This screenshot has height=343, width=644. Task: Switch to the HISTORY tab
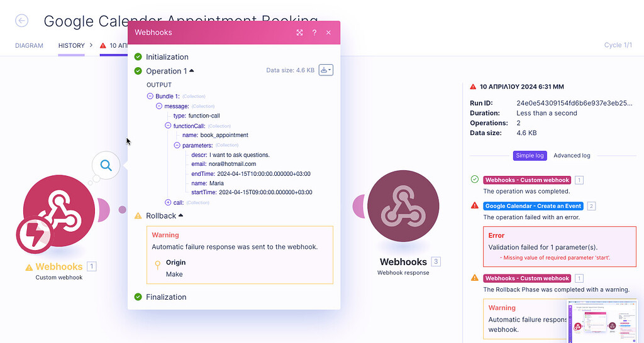pyautogui.click(x=72, y=45)
